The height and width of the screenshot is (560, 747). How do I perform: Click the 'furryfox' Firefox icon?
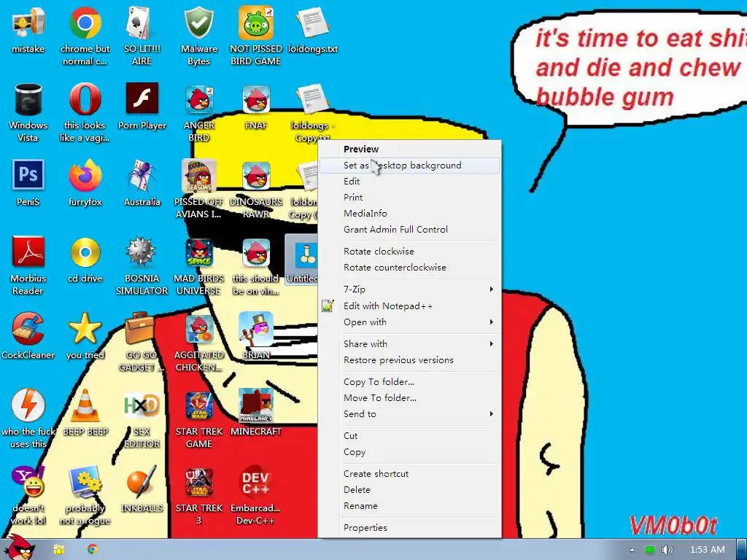point(85,184)
